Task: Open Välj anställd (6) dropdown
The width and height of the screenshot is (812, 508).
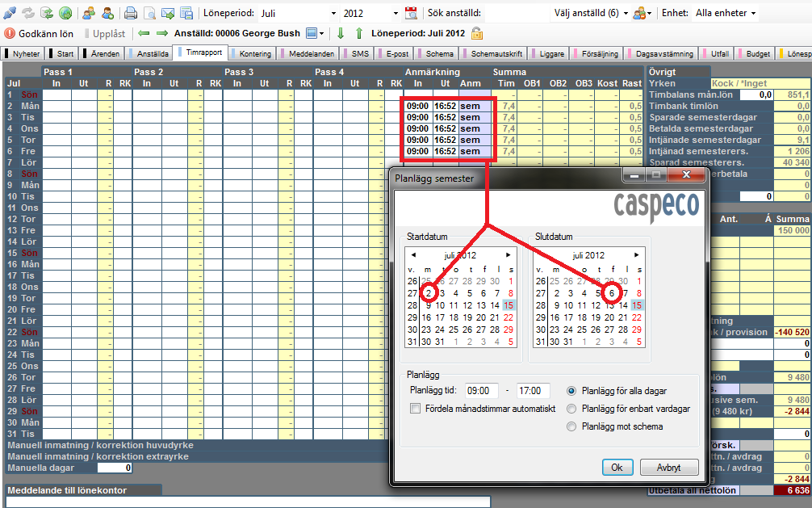Action: pos(590,13)
